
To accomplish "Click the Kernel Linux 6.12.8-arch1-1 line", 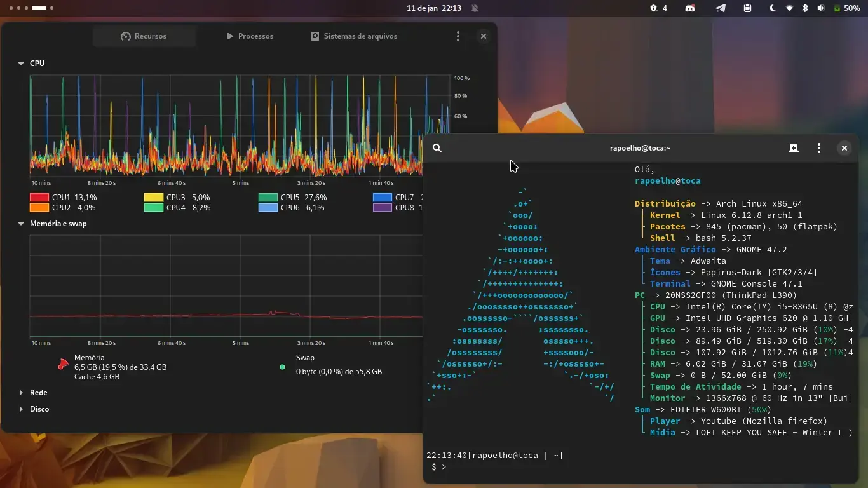I will click(726, 215).
